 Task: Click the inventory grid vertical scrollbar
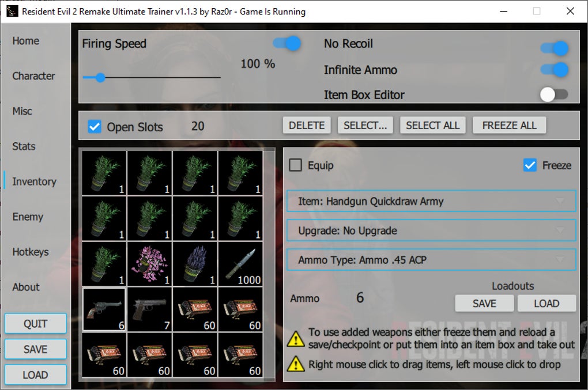coord(269,264)
